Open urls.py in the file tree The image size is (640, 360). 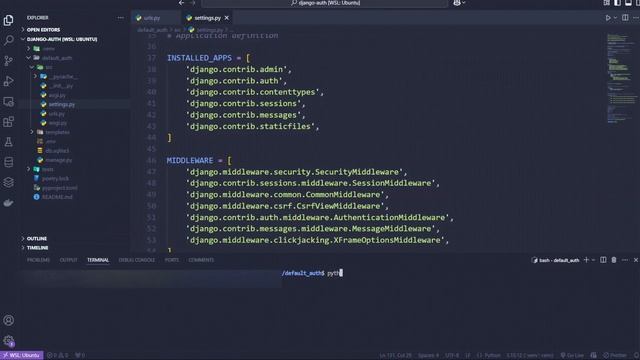[57, 114]
